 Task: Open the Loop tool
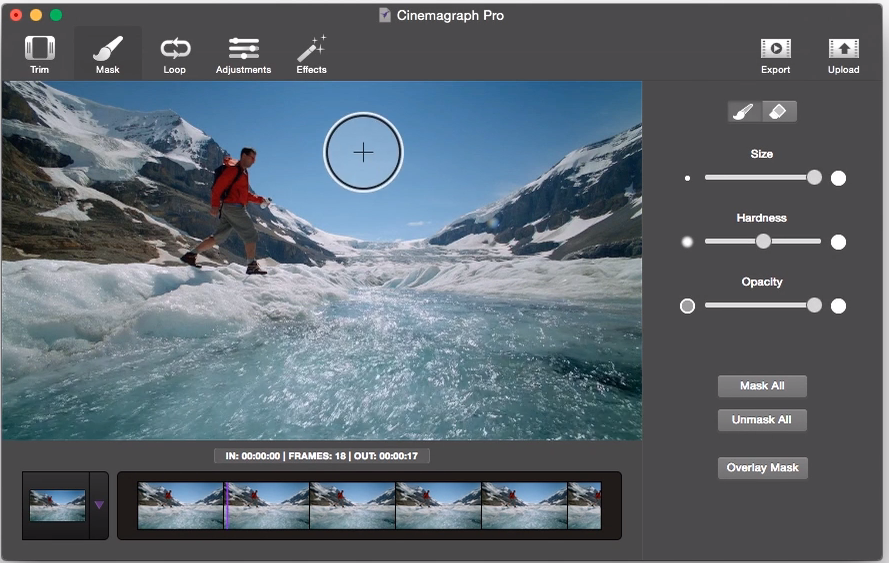pos(175,49)
